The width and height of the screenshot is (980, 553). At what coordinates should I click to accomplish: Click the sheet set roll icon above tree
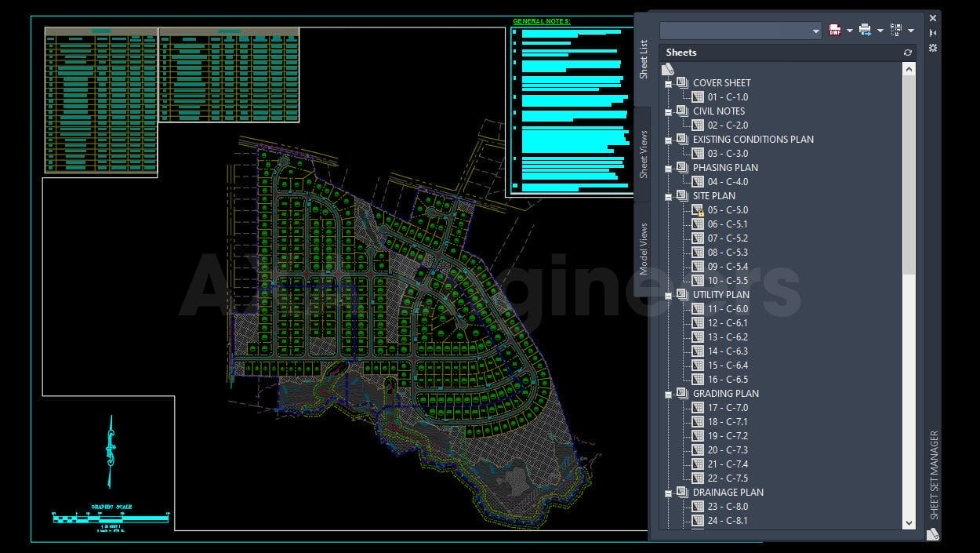pyautogui.click(x=667, y=69)
